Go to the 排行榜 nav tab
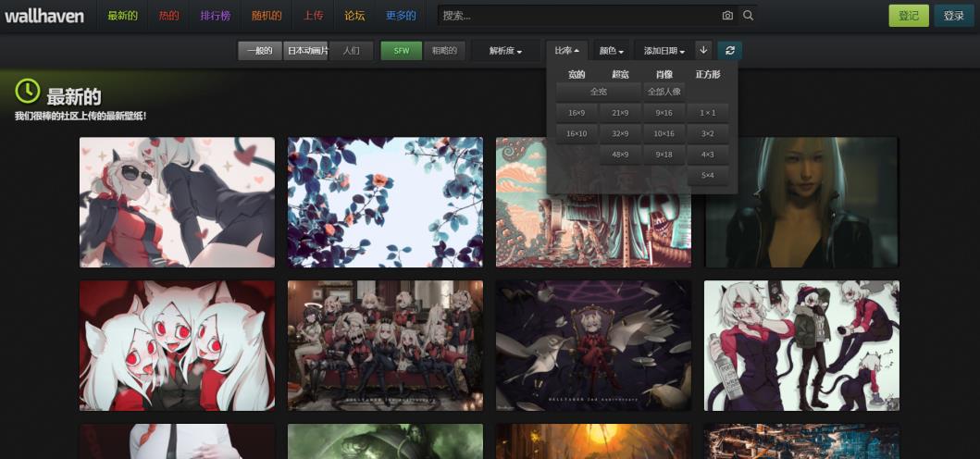This screenshot has height=459, width=980. coord(216,16)
